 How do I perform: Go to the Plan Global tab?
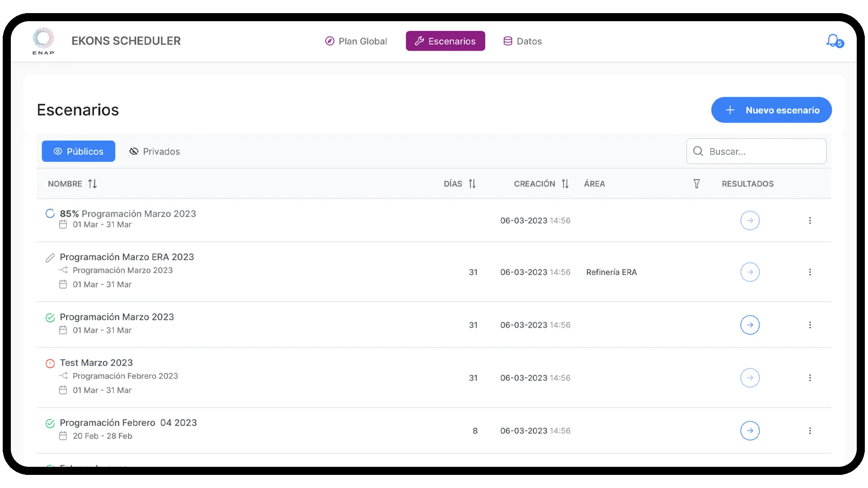[x=356, y=41]
